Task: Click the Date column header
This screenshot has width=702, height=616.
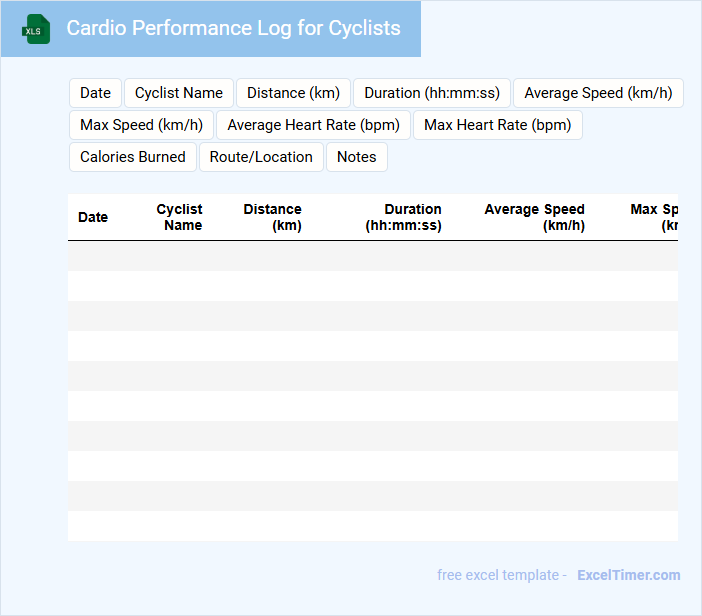Action: 93,217
